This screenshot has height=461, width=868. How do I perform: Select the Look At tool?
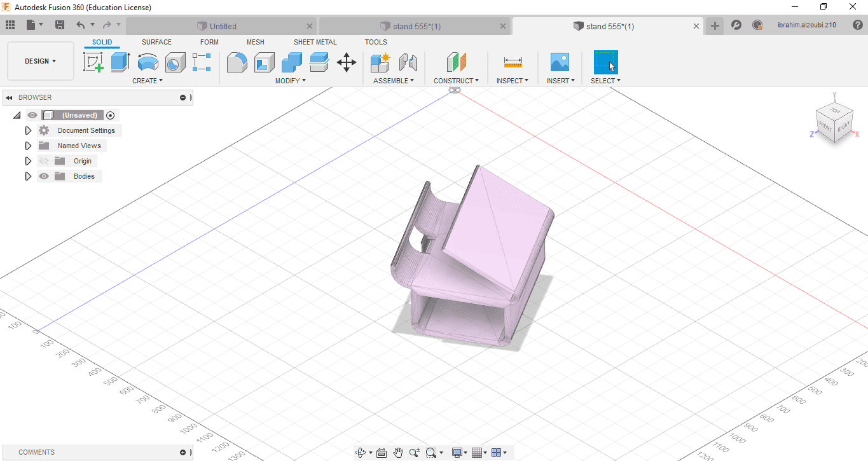click(382, 453)
